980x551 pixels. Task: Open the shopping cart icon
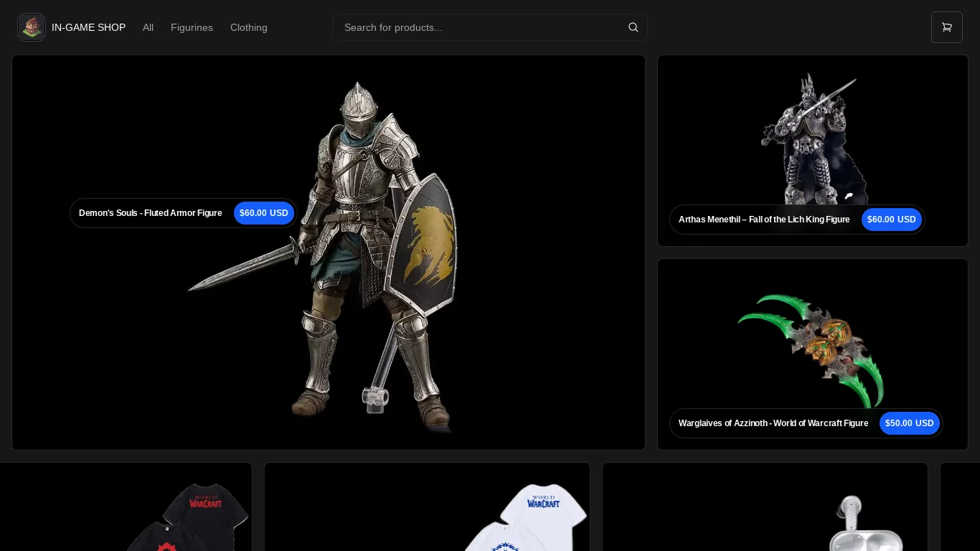[947, 27]
